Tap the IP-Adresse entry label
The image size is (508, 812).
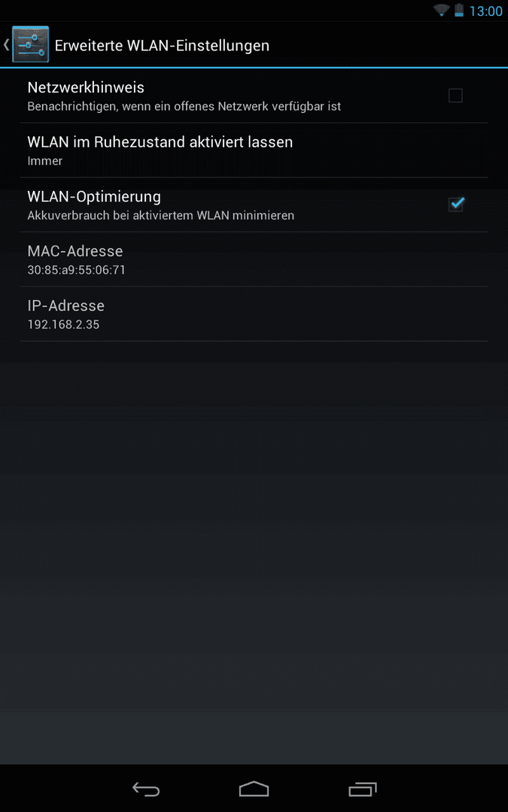pos(65,305)
